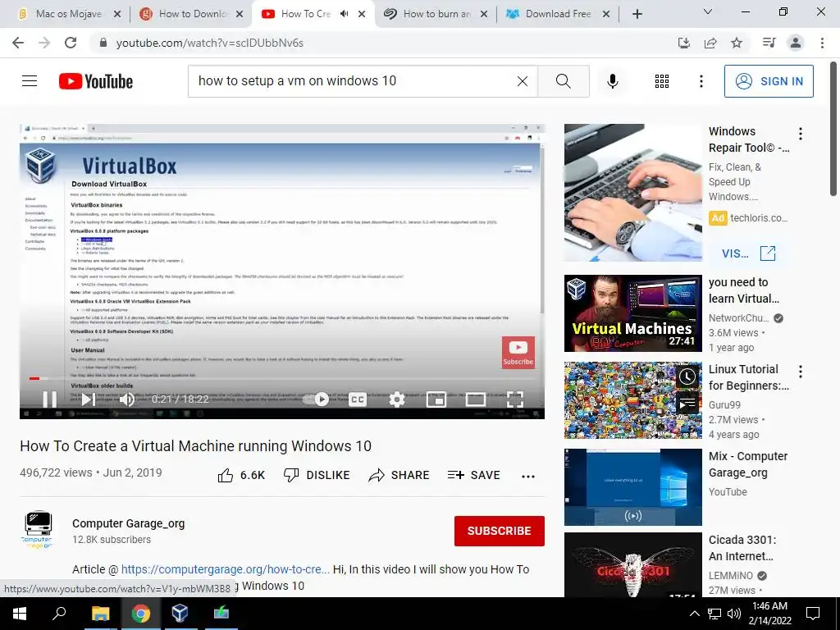Screen dimensions: 840x630
Task: Switch to the How to burn an tab
Action: 436,14
